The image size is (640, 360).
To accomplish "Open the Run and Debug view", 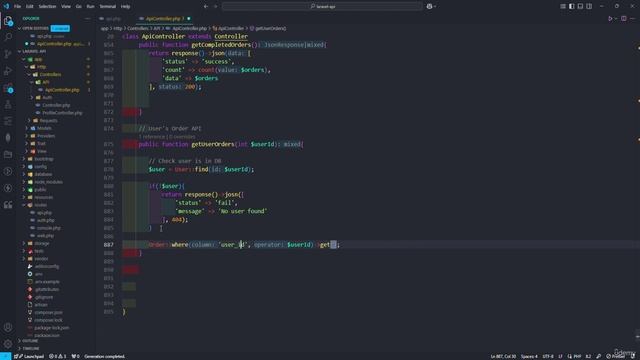I will coord(8,71).
